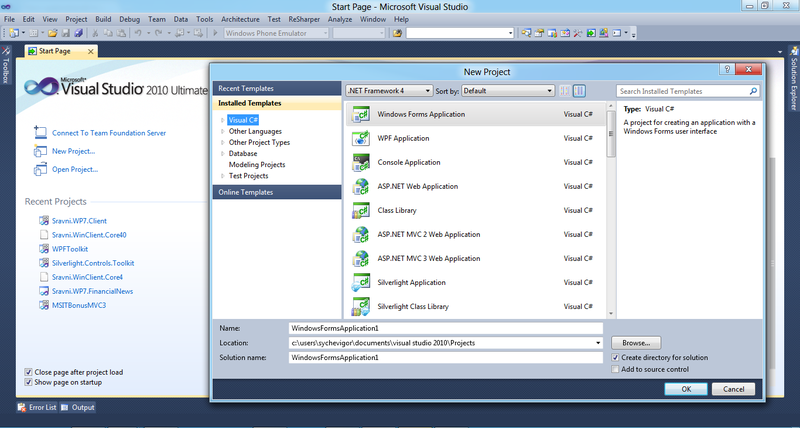
Task: Open the Build menu
Action: [x=103, y=19]
